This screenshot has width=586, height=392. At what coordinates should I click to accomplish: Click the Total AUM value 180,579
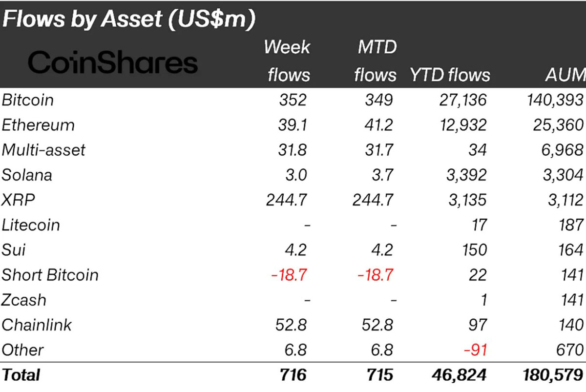552,375
